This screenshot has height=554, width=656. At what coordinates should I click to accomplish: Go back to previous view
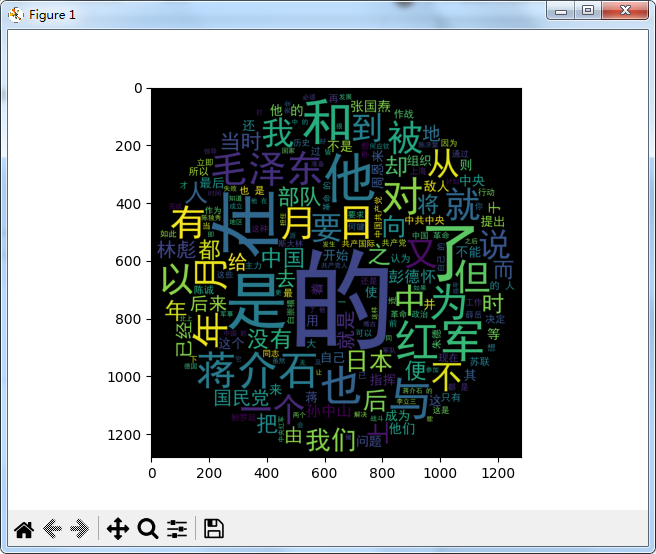tap(53, 529)
